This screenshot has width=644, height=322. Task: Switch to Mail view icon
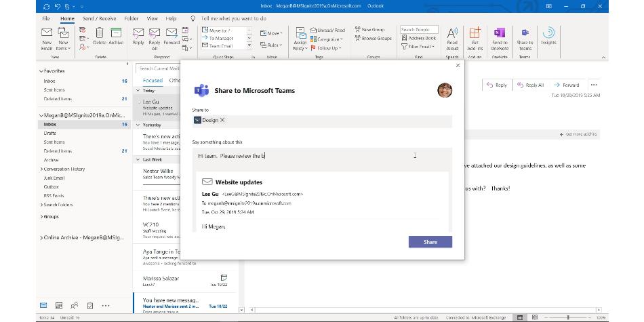pyautogui.click(x=43, y=305)
